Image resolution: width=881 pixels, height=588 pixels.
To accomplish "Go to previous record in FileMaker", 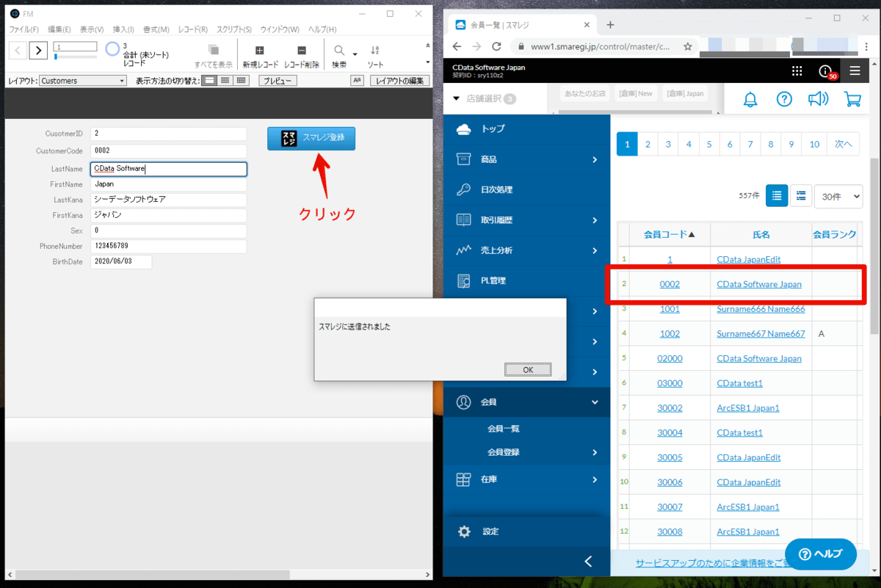I will 18,50.
